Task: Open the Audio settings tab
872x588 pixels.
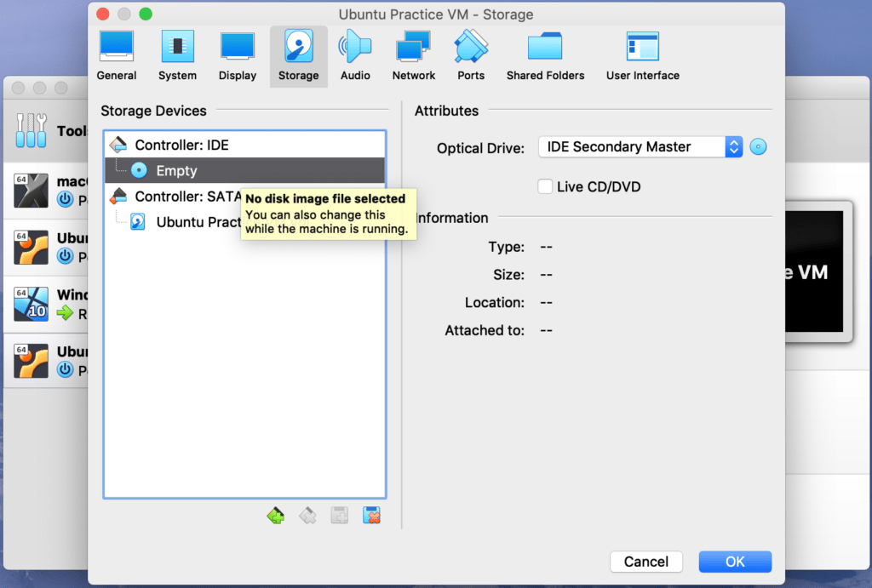Action: coord(355,57)
